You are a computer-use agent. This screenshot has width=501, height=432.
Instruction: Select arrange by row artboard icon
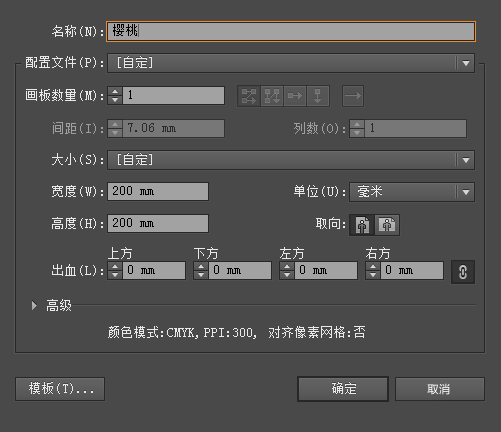coord(295,96)
